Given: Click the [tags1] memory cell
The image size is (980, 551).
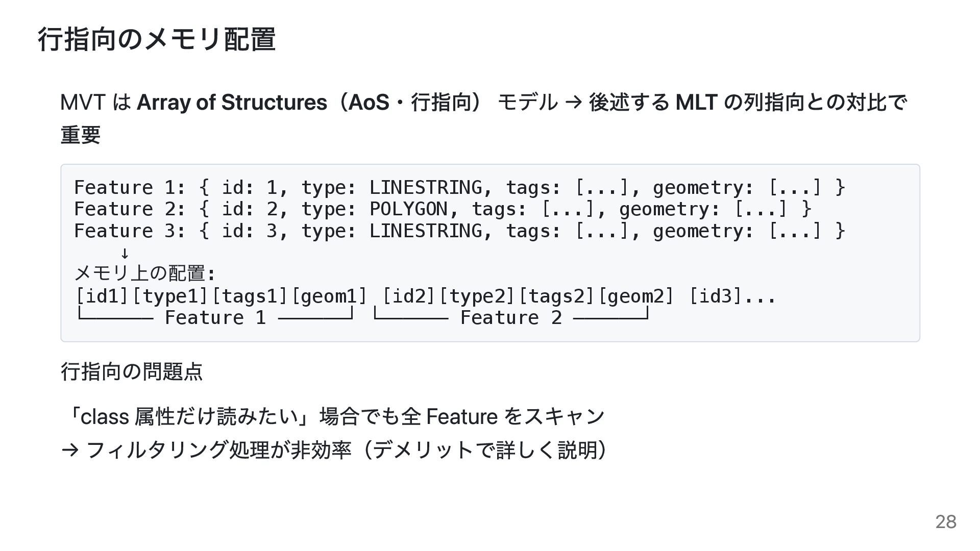Looking at the screenshot, I should tap(250, 296).
